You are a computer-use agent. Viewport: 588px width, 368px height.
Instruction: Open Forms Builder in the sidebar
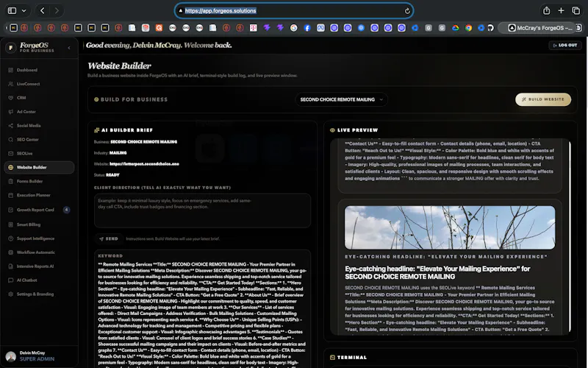pos(39,181)
